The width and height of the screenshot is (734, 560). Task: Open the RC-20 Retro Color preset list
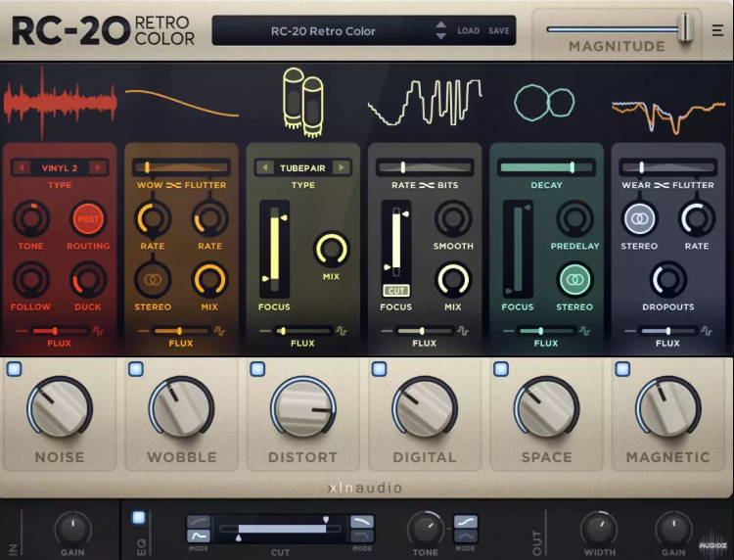coord(323,31)
